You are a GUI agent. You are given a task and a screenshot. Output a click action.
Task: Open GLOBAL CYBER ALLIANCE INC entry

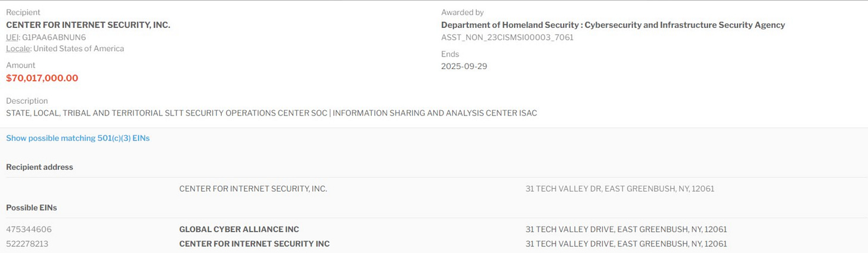click(x=239, y=229)
